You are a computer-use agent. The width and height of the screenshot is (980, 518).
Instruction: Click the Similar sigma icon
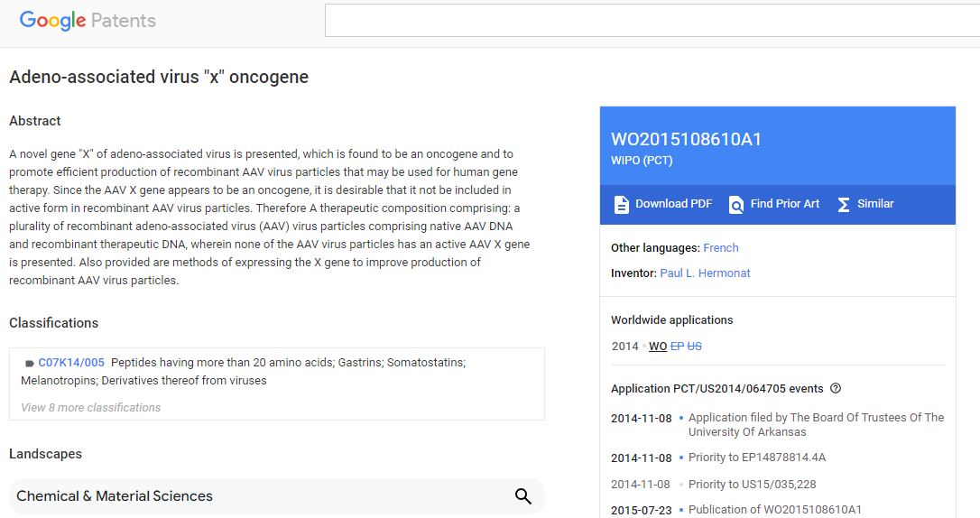click(x=844, y=204)
